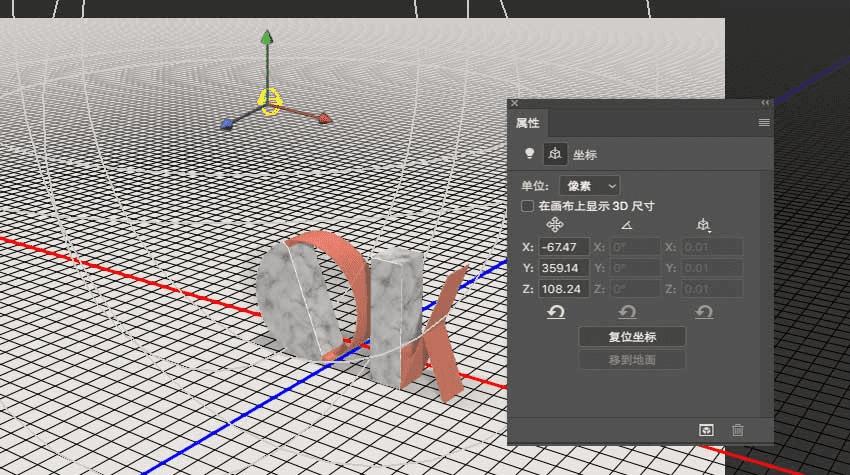Screen dimensions: 850x475
Task: Click the 单位 label
Action: (535, 186)
